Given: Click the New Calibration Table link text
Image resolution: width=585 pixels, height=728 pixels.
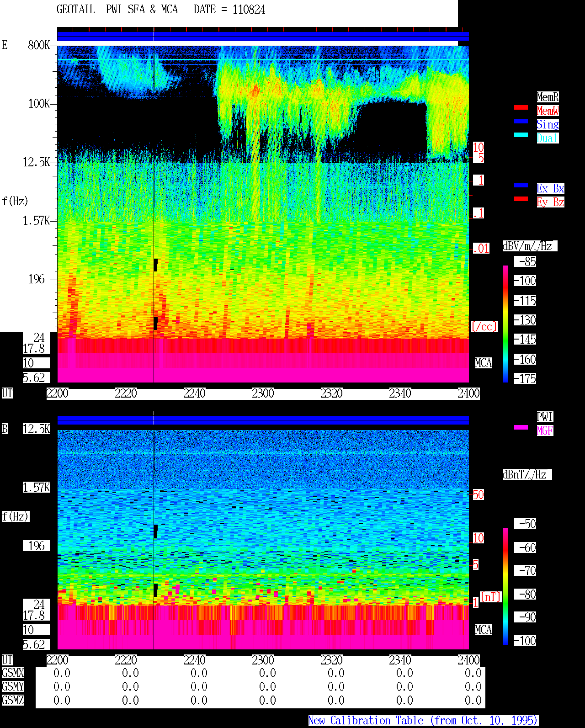Looking at the screenshot, I should point(423,721).
